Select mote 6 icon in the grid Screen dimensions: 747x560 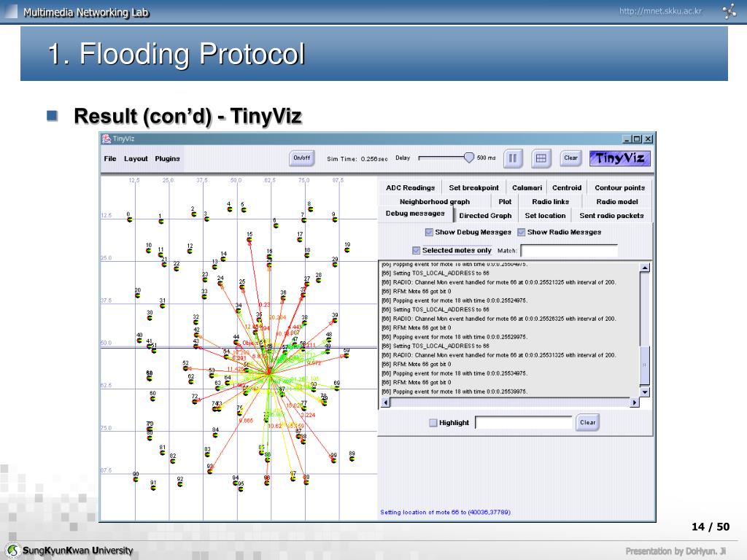click(x=276, y=225)
